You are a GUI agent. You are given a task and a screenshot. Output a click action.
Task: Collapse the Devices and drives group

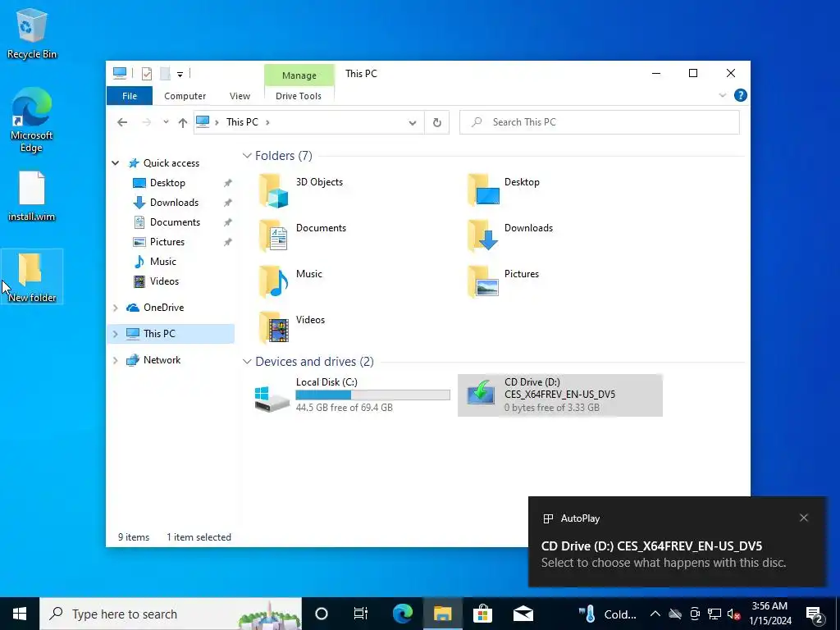pyautogui.click(x=247, y=362)
